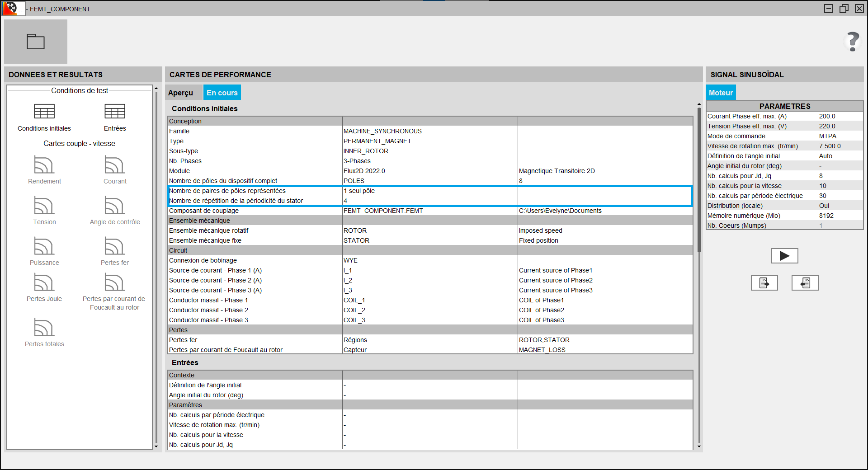
Task: Click the export parameters icon below the play button
Action: click(x=764, y=283)
